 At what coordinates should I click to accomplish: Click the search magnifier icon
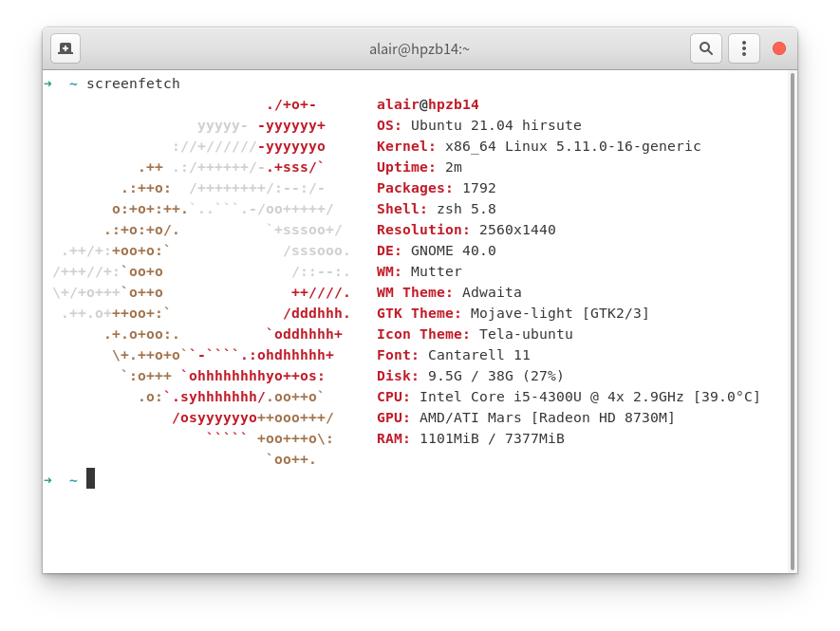(705, 48)
